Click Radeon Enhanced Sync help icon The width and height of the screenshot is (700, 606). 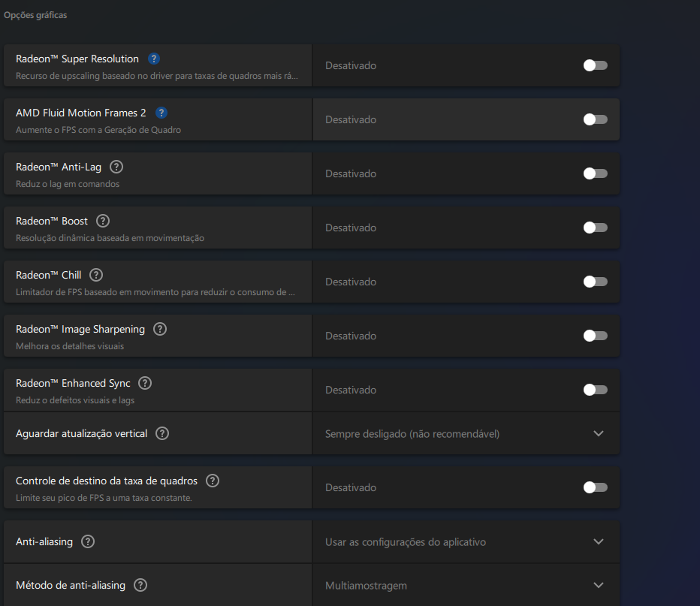click(x=145, y=383)
